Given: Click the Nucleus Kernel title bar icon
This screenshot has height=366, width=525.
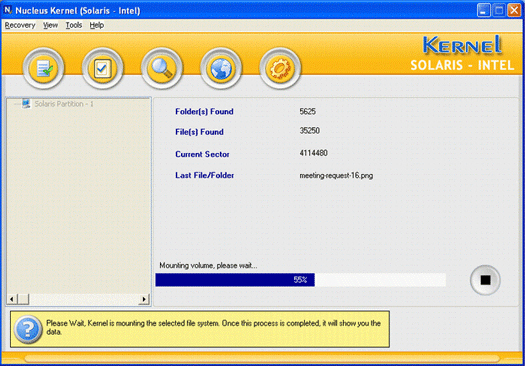Looking at the screenshot, I should pyautogui.click(x=8, y=10).
